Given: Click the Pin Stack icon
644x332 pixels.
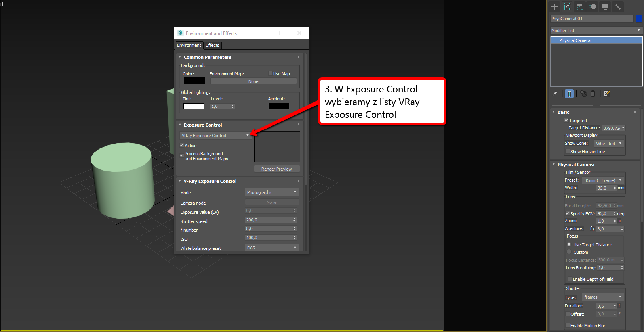Looking at the screenshot, I should pyautogui.click(x=555, y=94).
